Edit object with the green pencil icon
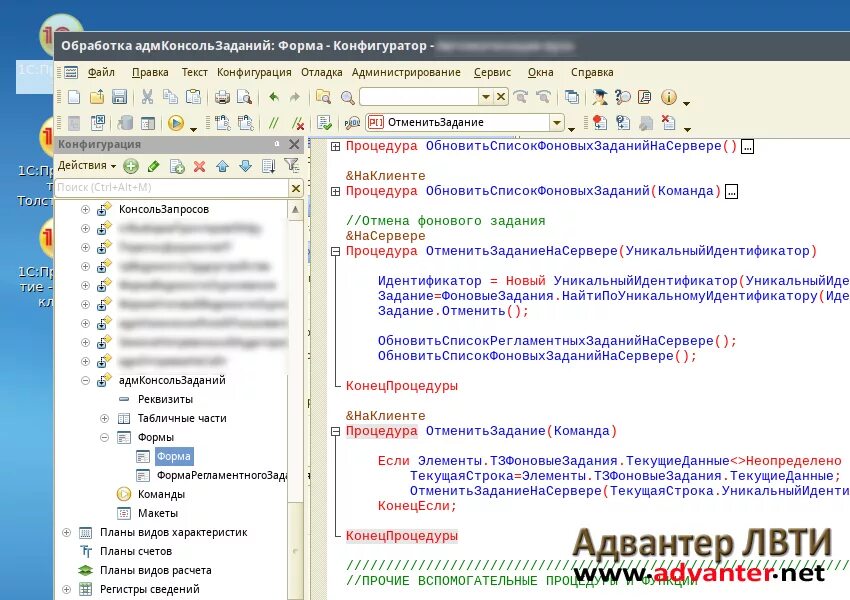Screen dimensions: 850x600 pos(153,166)
